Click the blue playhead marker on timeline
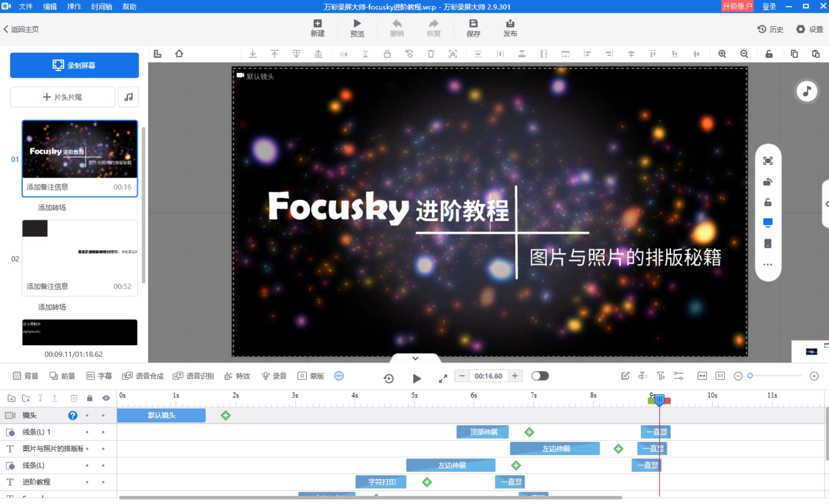Viewport: 829px width, 504px height. 659,400
